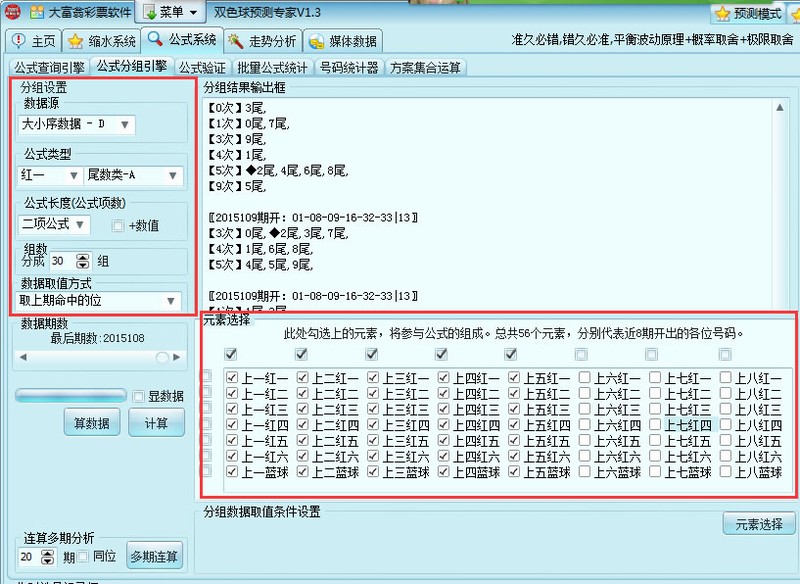The width and height of the screenshot is (800, 584).
Task: Open the 号码统计器 tab
Action: tap(348, 68)
